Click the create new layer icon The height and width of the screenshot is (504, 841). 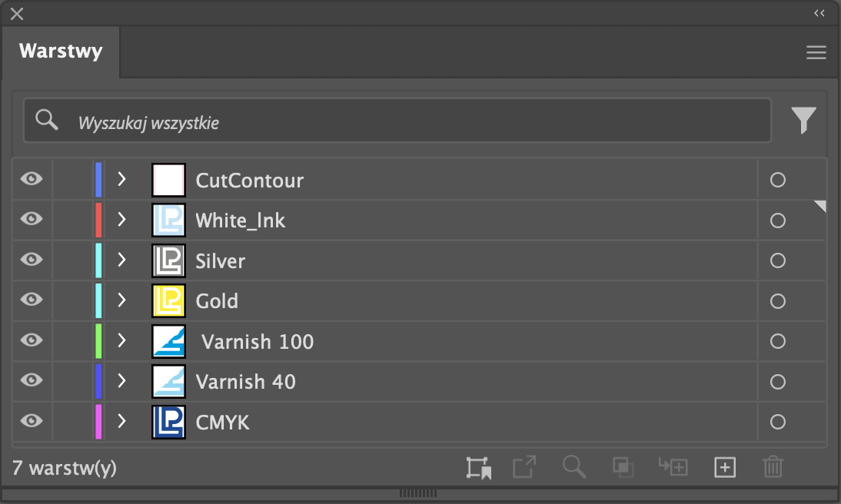point(725,467)
